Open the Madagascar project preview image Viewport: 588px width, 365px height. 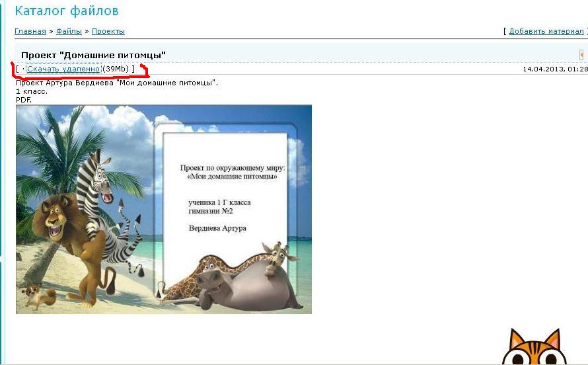click(164, 210)
